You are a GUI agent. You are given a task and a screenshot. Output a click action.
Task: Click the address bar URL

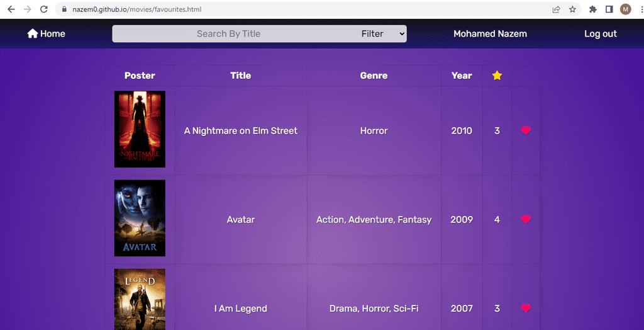(136, 9)
